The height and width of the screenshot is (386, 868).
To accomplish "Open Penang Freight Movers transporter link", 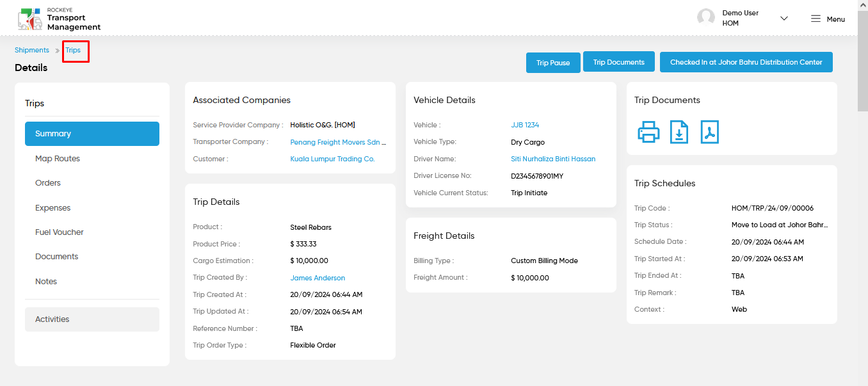I will 339,142.
